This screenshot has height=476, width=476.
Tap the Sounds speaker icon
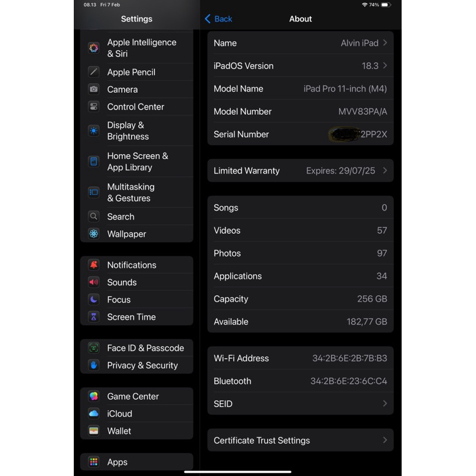[x=93, y=282]
